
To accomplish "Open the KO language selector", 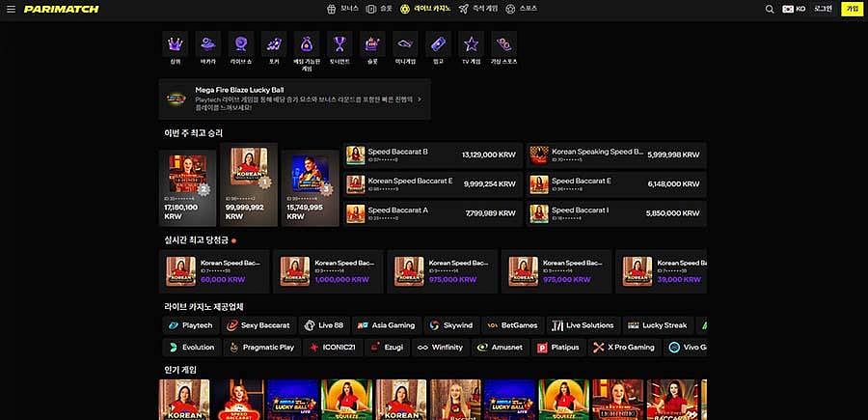I will (x=794, y=10).
